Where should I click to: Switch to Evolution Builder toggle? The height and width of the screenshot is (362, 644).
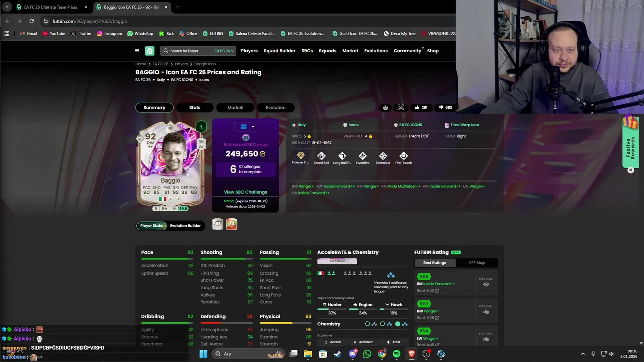185,226
